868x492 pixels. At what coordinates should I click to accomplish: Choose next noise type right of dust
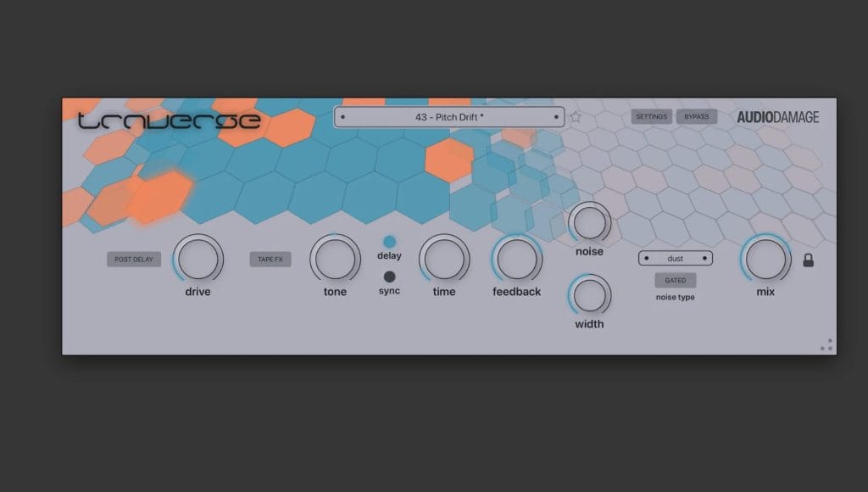704,258
